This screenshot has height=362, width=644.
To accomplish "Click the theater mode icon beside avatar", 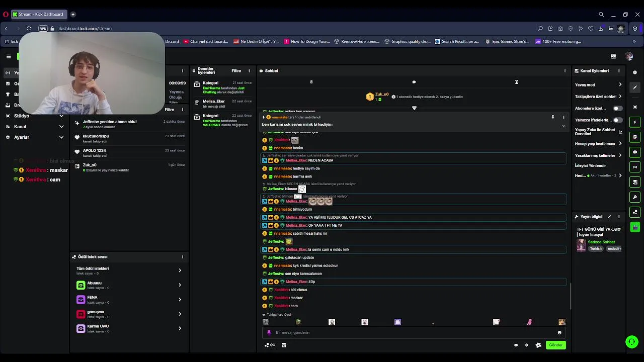I will pyautogui.click(x=613, y=56).
